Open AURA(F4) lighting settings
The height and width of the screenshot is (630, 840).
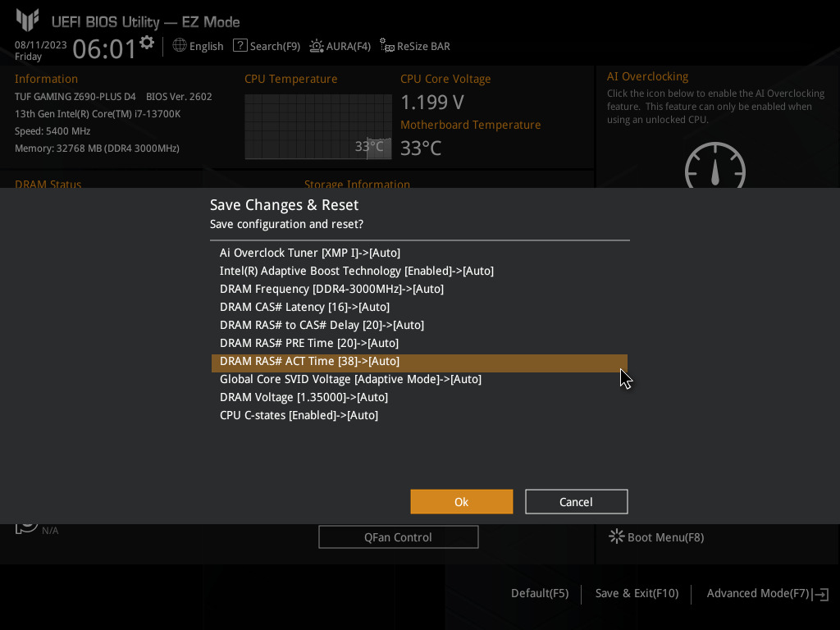pos(340,46)
